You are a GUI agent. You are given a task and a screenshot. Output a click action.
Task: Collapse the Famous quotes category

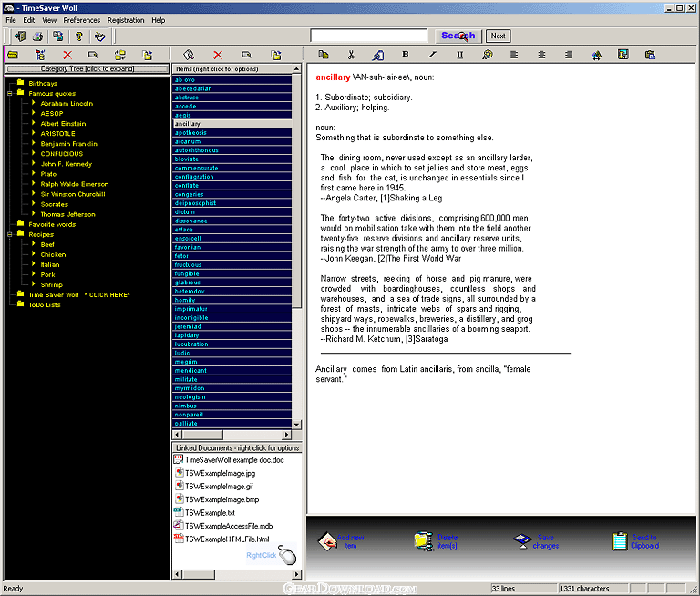(9, 93)
